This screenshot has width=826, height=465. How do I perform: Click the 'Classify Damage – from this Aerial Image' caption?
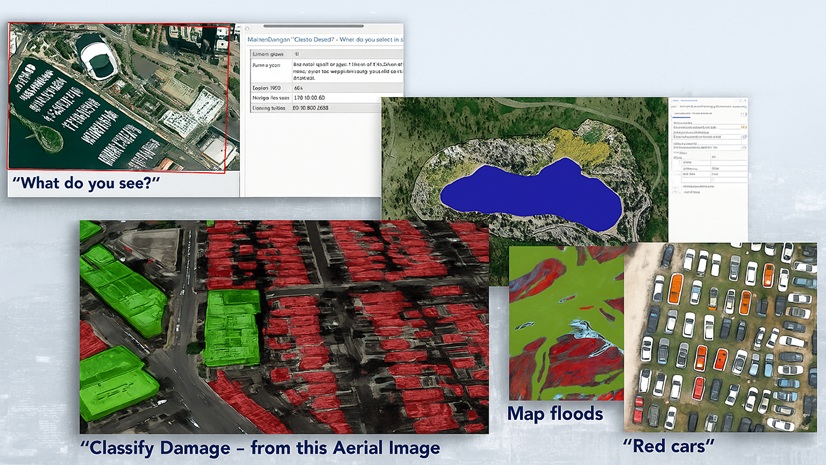pyautogui.click(x=260, y=448)
